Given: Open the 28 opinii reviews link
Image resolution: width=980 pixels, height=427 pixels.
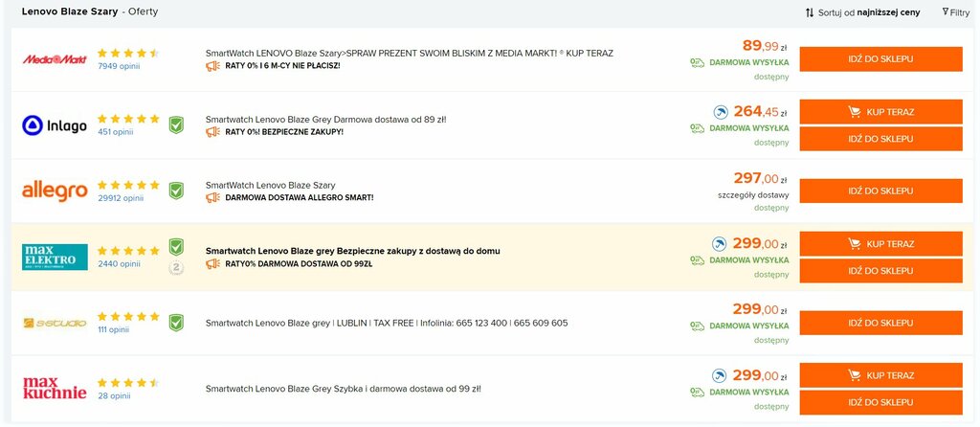Looking at the screenshot, I should click(114, 395).
